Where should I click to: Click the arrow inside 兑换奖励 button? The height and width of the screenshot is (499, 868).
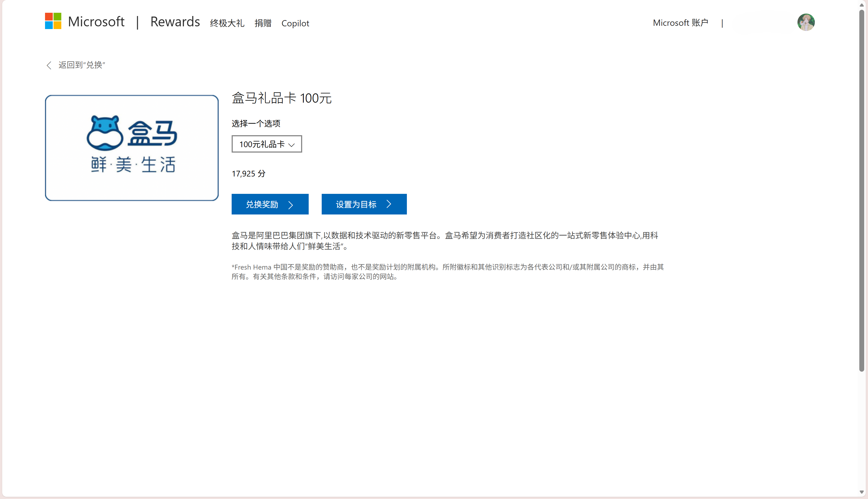[291, 205]
